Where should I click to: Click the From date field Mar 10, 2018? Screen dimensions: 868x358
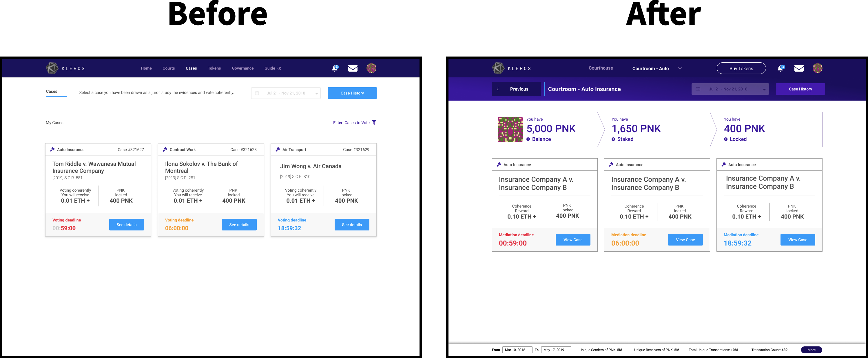tap(517, 350)
